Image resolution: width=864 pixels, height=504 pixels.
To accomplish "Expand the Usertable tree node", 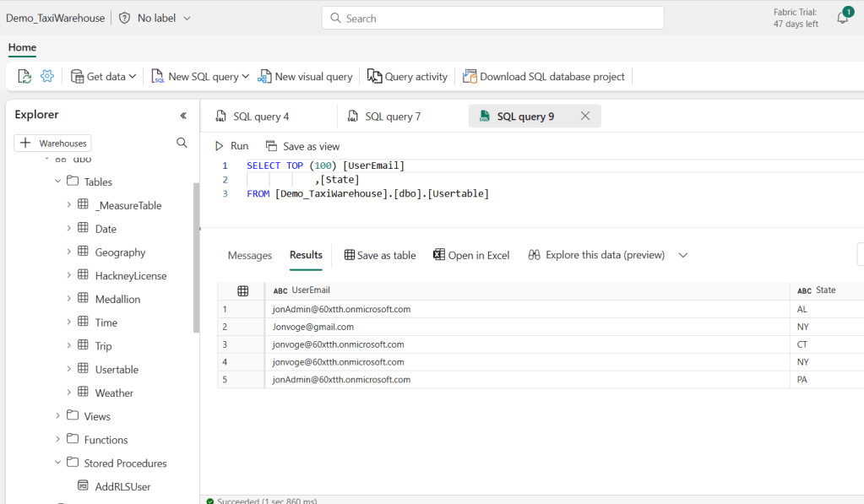I will (x=69, y=369).
